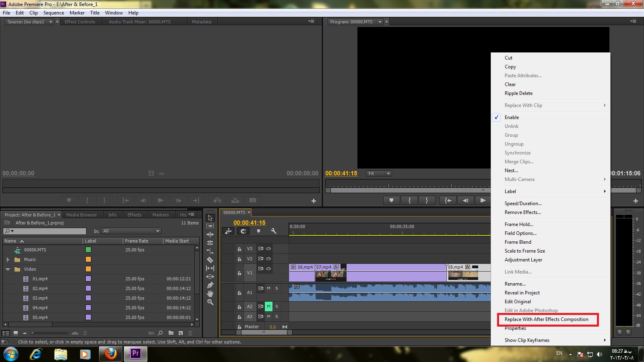Toggle V1 track output eye
The width and height of the screenshot is (644, 362).
tap(268, 269)
